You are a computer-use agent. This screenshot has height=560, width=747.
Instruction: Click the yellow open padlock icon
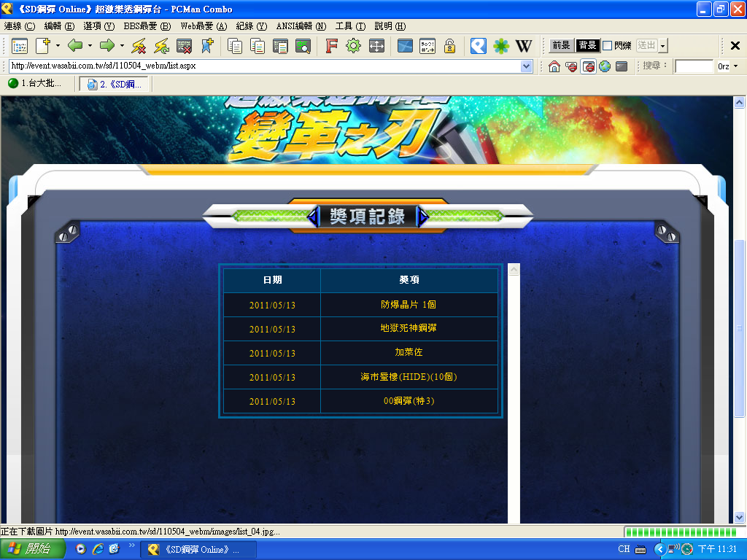[449, 46]
